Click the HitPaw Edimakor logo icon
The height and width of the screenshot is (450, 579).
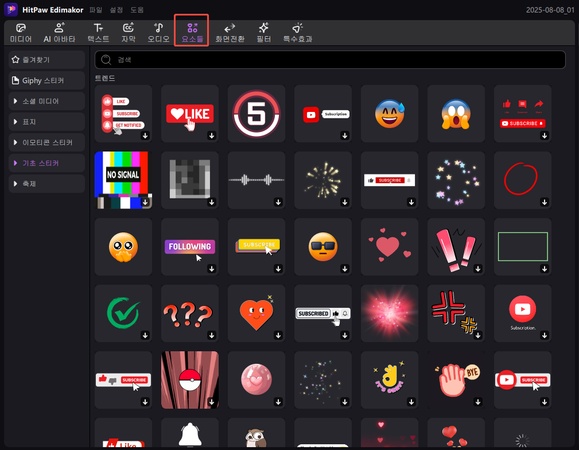[11, 10]
